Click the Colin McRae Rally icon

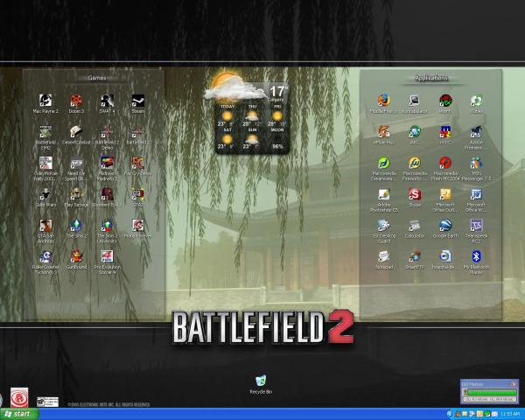coord(45,163)
